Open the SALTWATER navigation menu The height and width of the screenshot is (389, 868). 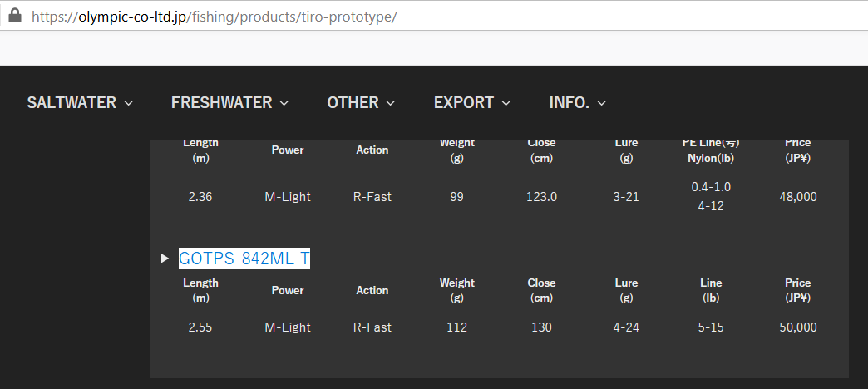(72, 103)
